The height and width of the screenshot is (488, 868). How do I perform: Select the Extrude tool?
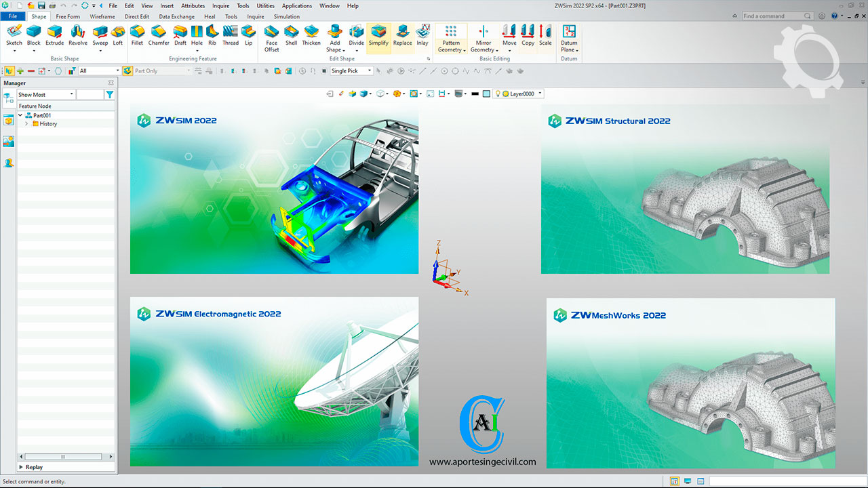click(x=54, y=35)
